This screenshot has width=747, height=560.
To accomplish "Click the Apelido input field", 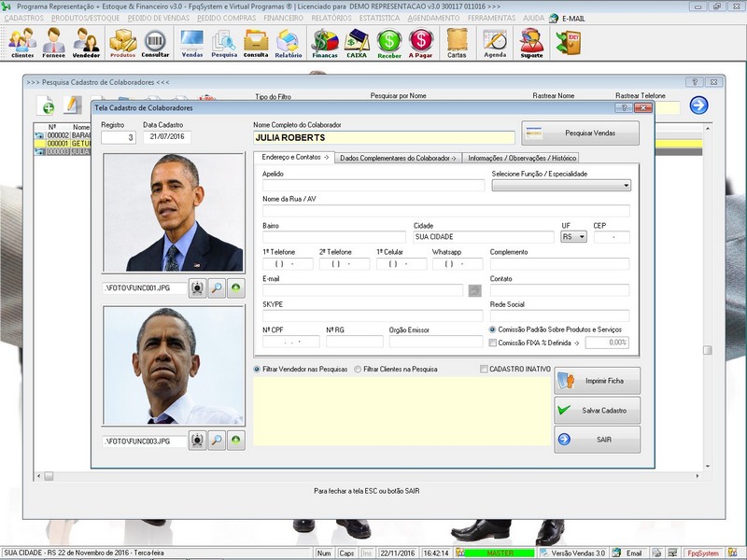I will pyautogui.click(x=373, y=185).
